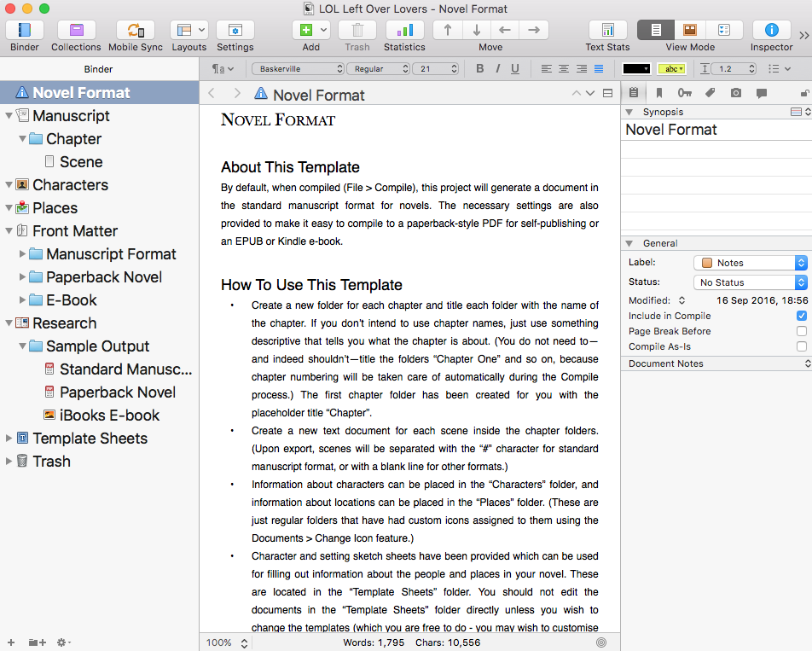Open the Label dropdown showing Notes
Image resolution: width=812 pixels, height=651 pixels.
pyautogui.click(x=751, y=263)
